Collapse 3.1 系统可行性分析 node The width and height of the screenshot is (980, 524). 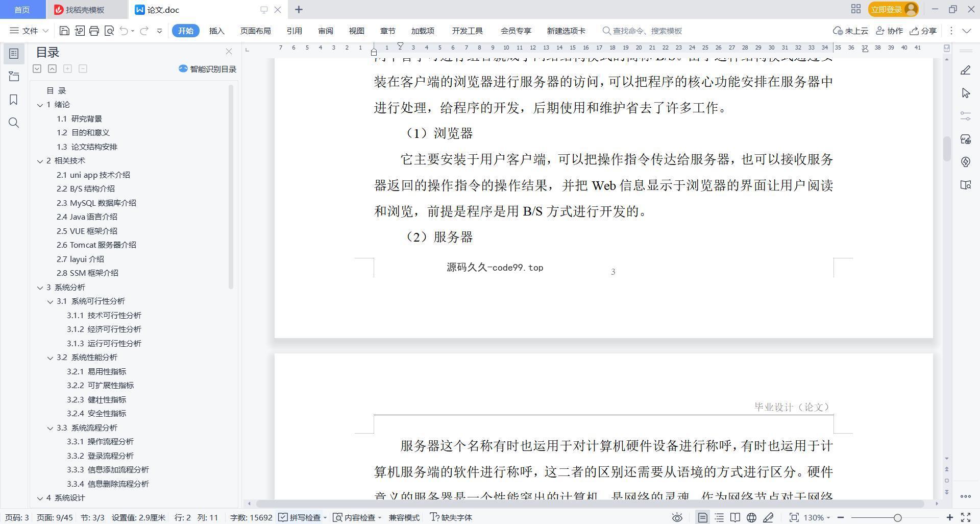click(x=50, y=301)
